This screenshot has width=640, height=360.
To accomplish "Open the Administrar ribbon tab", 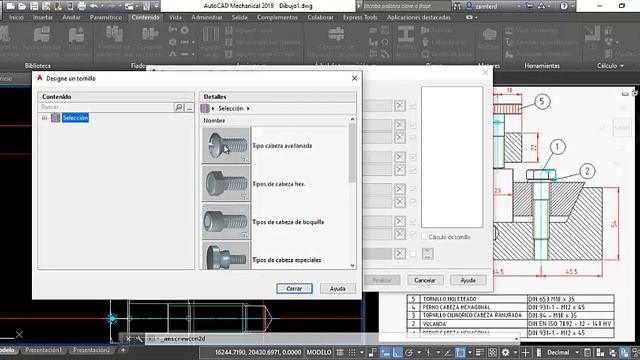I will (x=207, y=18).
